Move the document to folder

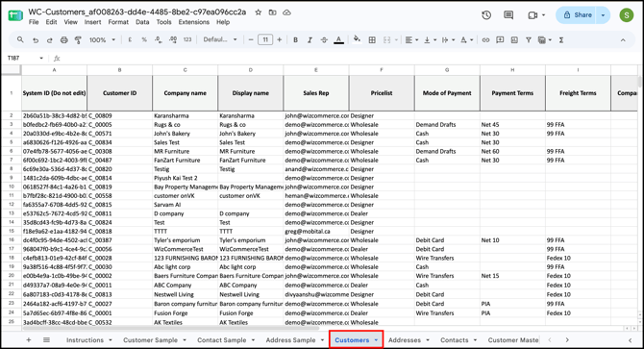272,12
